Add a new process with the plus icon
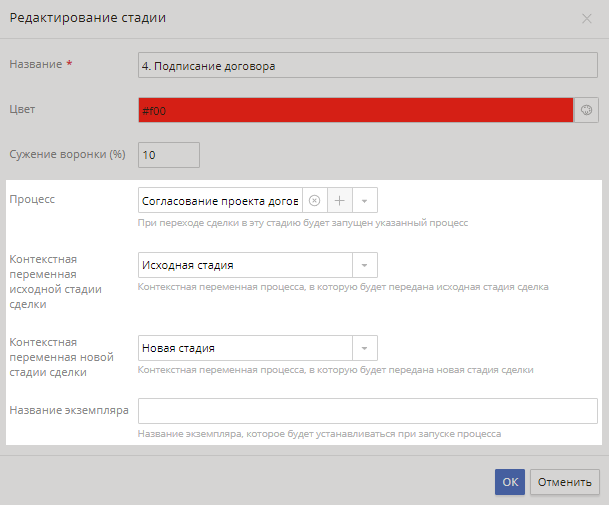Image resolution: width=609 pixels, height=505 pixels. tap(340, 200)
